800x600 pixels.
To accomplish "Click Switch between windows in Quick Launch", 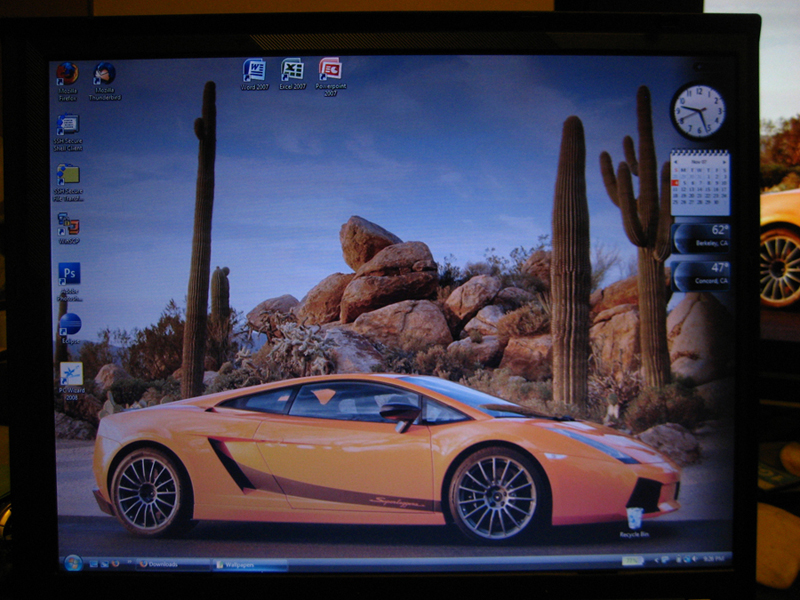I will click(x=105, y=564).
